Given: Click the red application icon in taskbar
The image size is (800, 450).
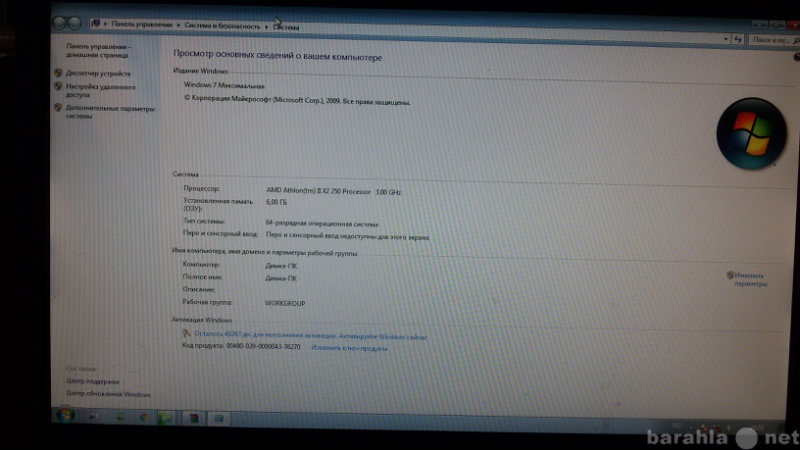Looking at the screenshot, I should point(194,418).
